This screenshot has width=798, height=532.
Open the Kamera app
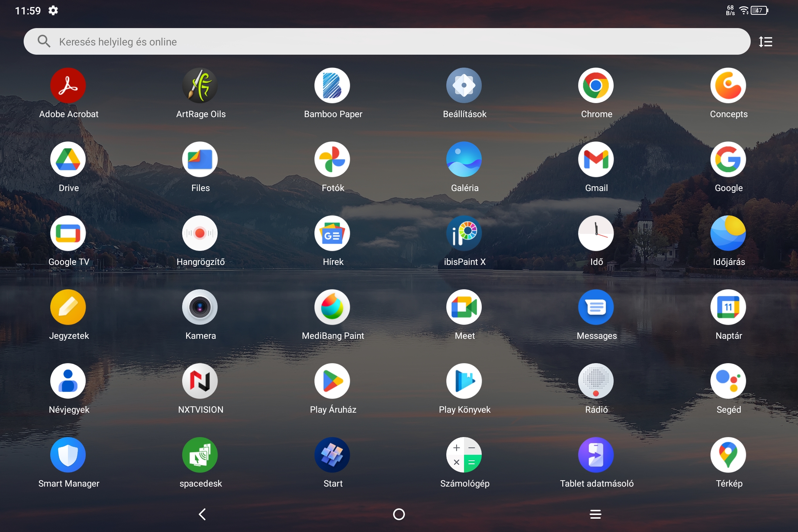click(x=200, y=307)
